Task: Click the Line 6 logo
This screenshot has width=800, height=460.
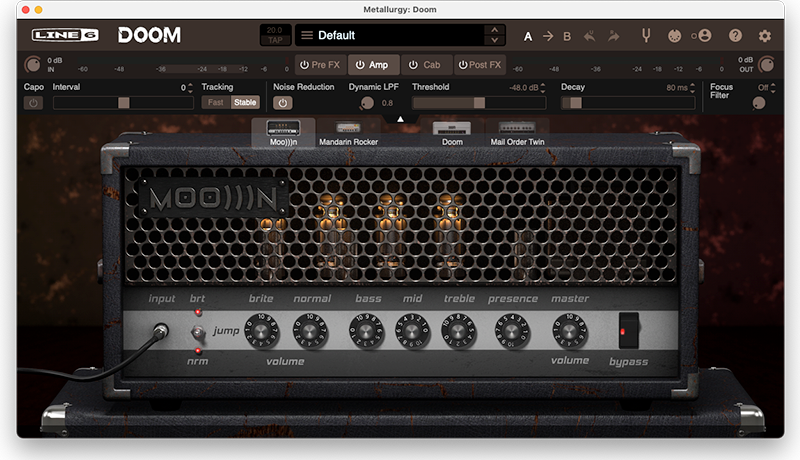Action: 65,35
